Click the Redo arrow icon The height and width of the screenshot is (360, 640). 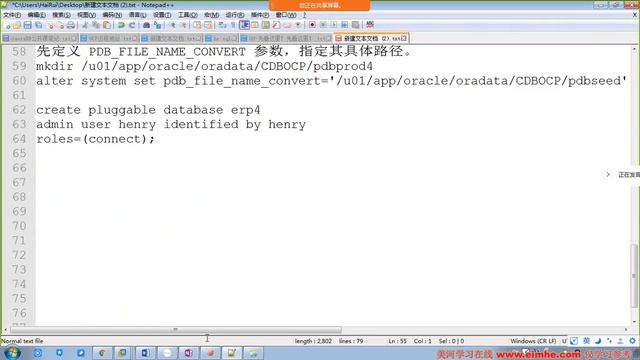point(132,25)
